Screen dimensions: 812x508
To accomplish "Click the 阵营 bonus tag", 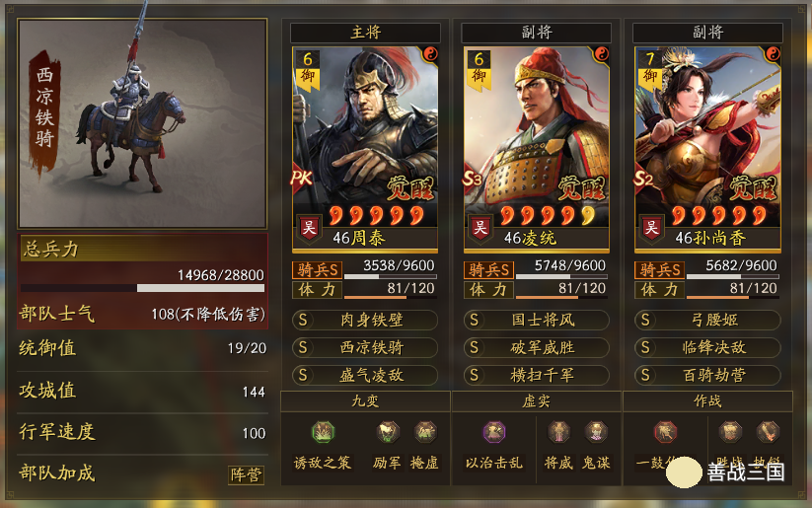I will click(246, 474).
